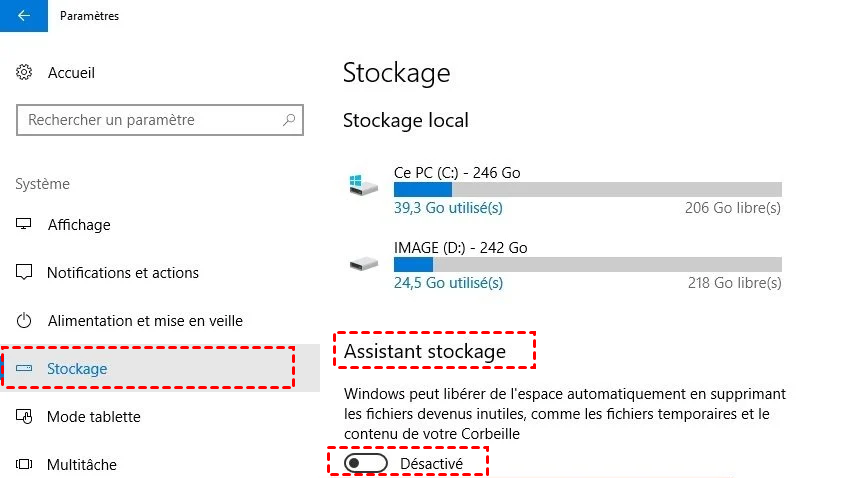Click the Affichage display icon

25,225
